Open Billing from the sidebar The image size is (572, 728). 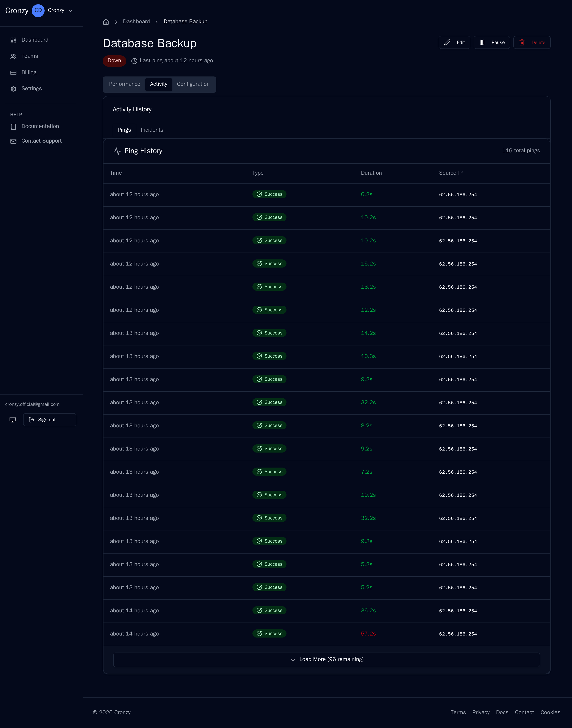(x=29, y=72)
